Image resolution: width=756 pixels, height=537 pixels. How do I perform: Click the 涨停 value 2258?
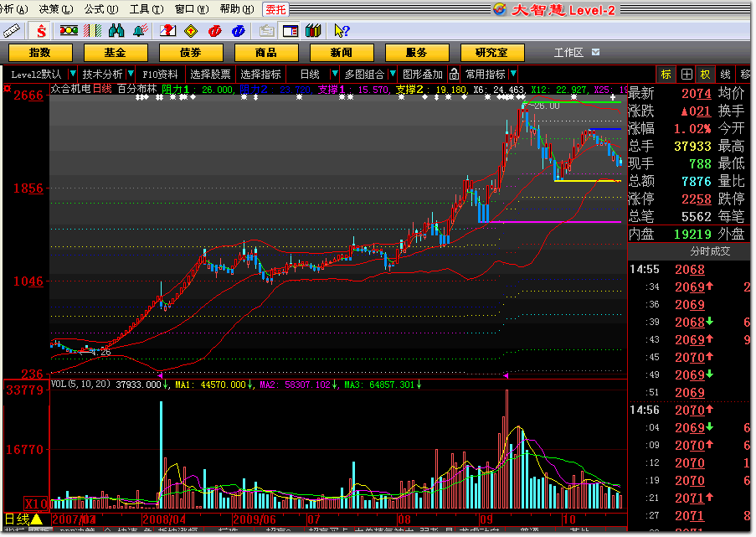(697, 199)
